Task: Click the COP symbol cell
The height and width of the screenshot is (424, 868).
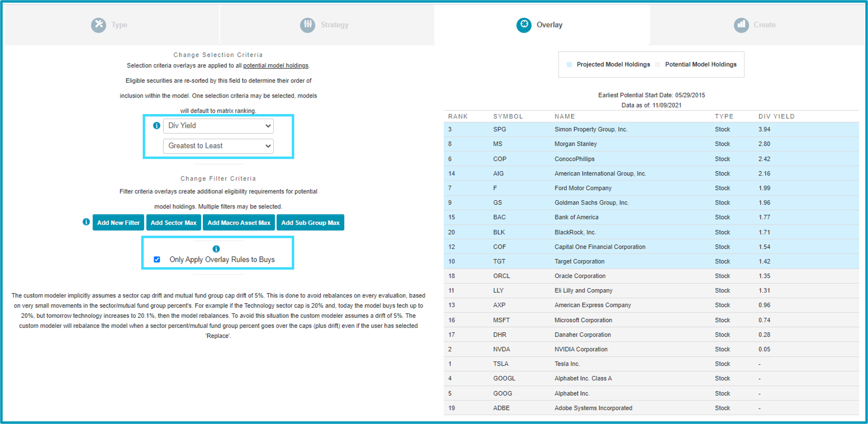Action: pyautogui.click(x=500, y=159)
